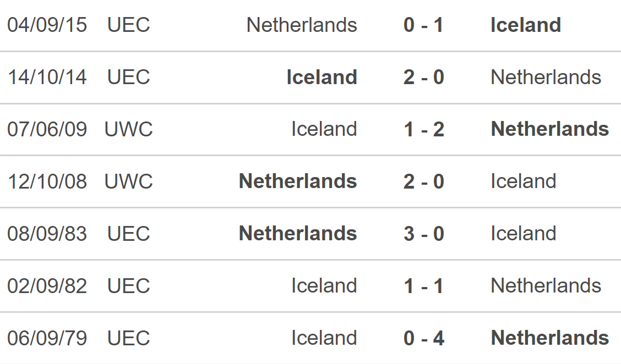Screen dimensions: 621x364
Task: Select Netherlands home team in 04/09/15 row
Action: [x=301, y=25]
